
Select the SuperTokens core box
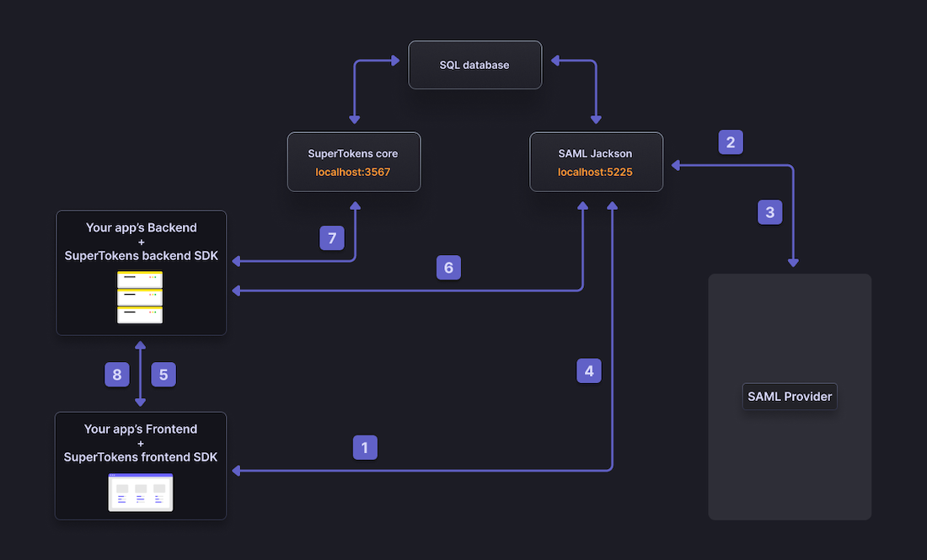[353, 162]
